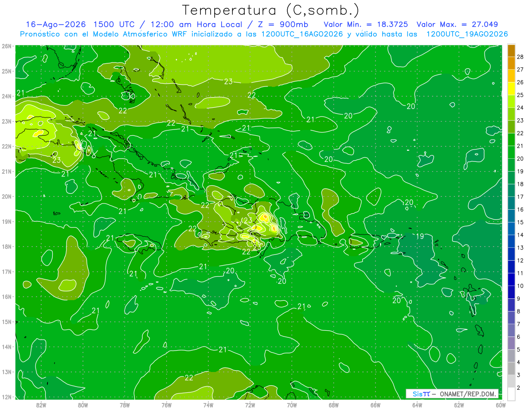This screenshot has height=411, width=532.
Task: Select the "16N" latitude axis label
Action: click(x=7, y=297)
